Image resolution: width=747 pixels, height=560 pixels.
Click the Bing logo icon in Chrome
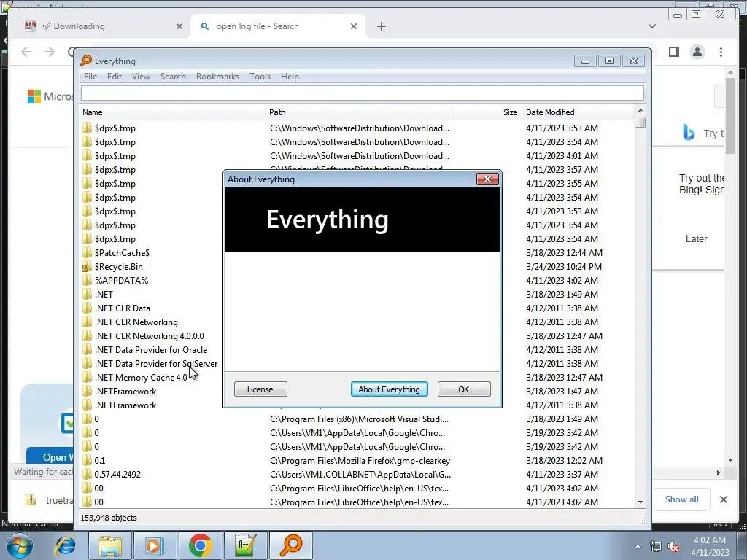[x=689, y=132]
